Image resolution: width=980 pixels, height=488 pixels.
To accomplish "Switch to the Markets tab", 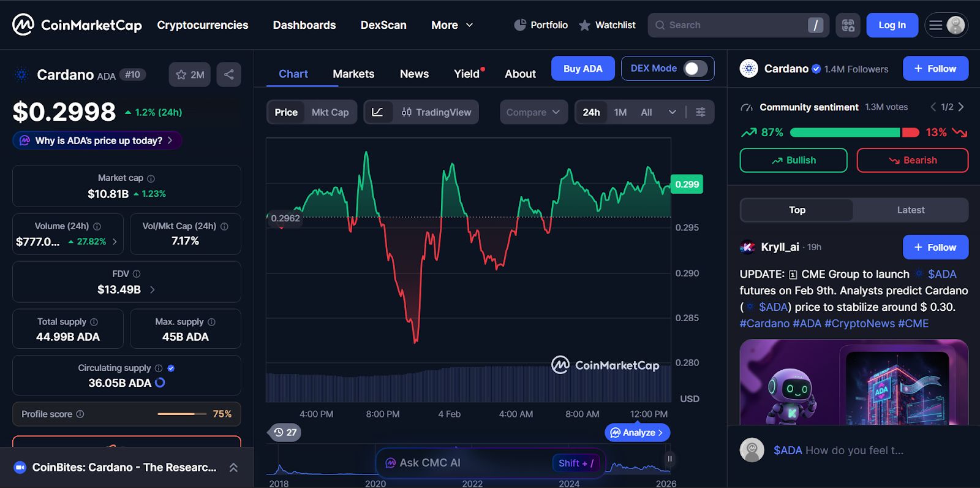I will coord(353,74).
